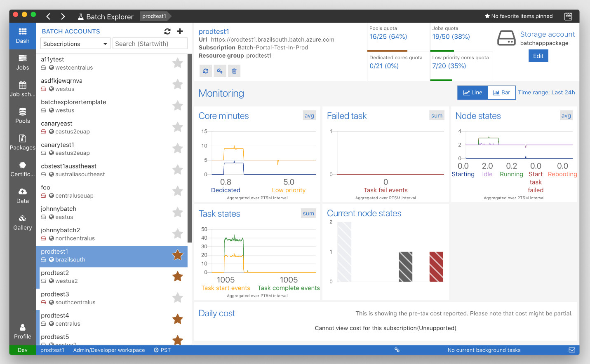Open the Job schedules sidebar section

23,89
